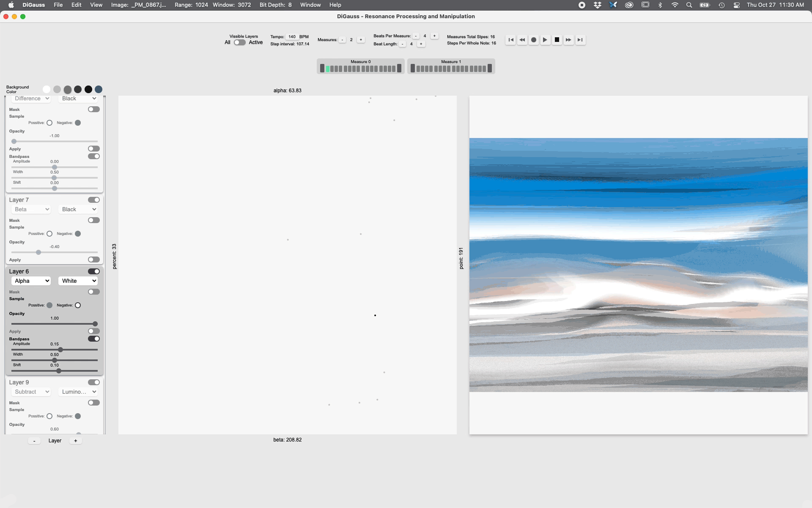Image resolution: width=812 pixels, height=508 pixels.
Task: Open Layer 9 Subtract mode dropdown
Action: pos(31,392)
